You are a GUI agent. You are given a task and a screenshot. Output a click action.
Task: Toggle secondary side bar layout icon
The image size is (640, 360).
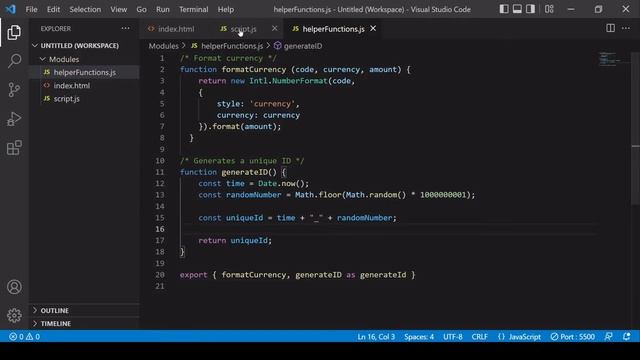pyautogui.click(x=530, y=9)
